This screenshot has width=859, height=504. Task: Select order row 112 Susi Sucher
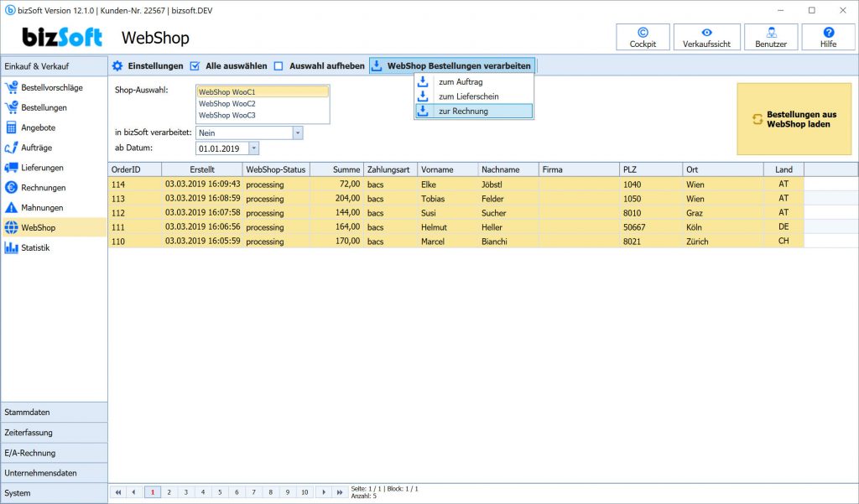(x=456, y=212)
